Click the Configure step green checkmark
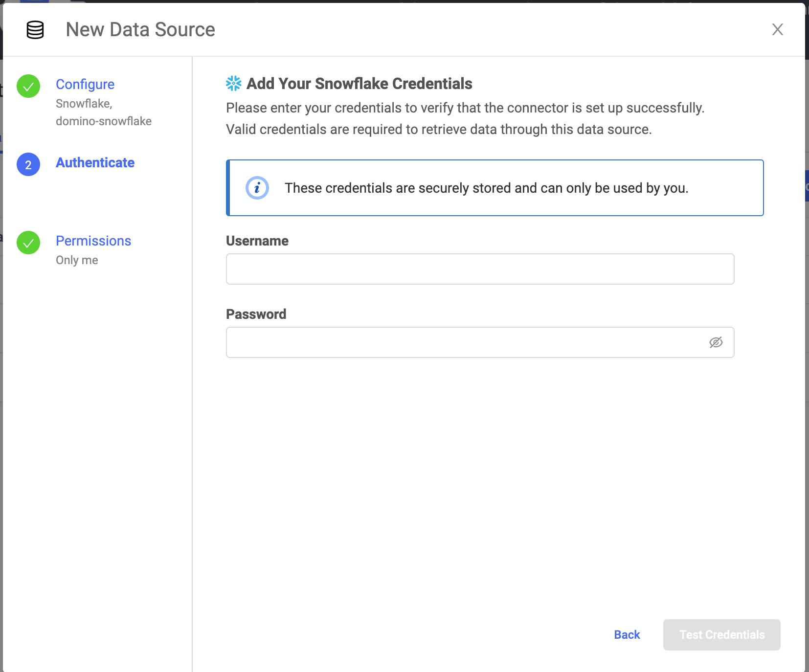 pos(28,86)
